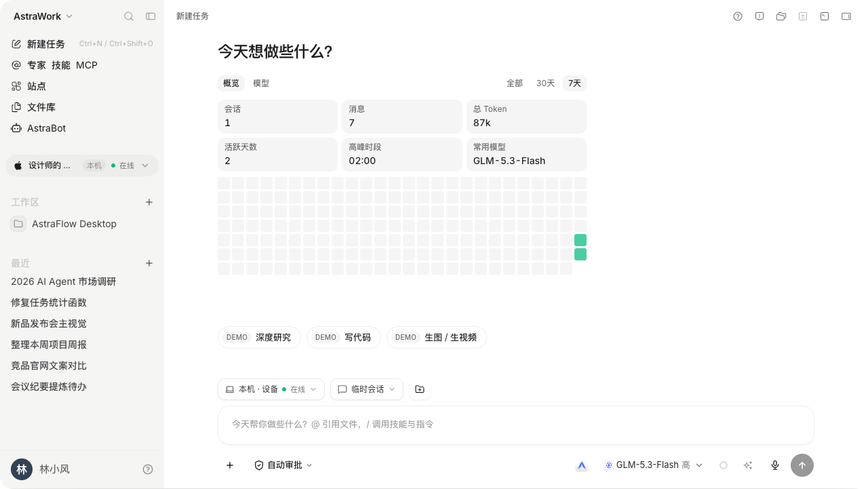
Task: Click the 生图 / 生视频 demo button
Action: pyautogui.click(x=437, y=338)
